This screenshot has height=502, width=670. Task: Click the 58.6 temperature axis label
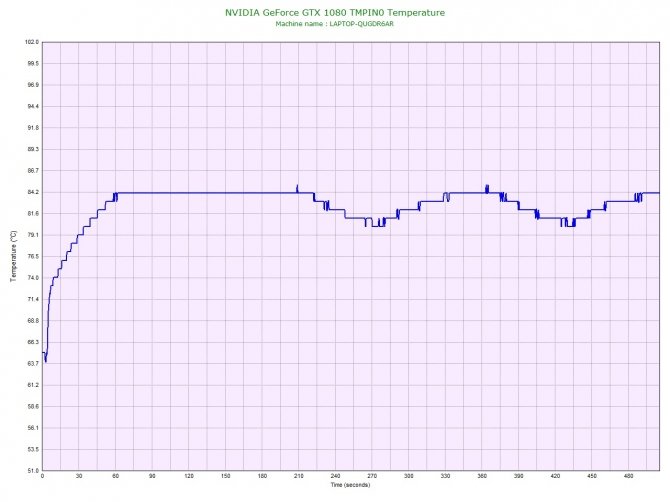click(x=33, y=406)
